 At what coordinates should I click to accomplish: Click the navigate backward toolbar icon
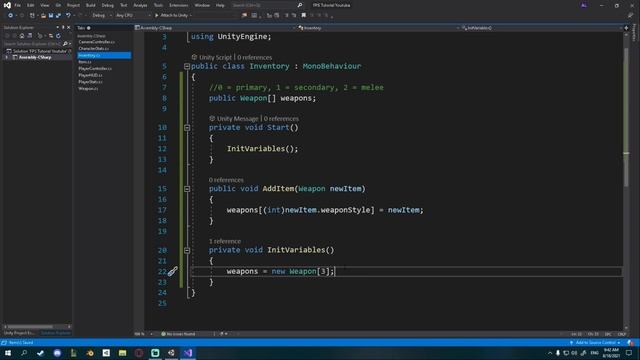point(10,16)
